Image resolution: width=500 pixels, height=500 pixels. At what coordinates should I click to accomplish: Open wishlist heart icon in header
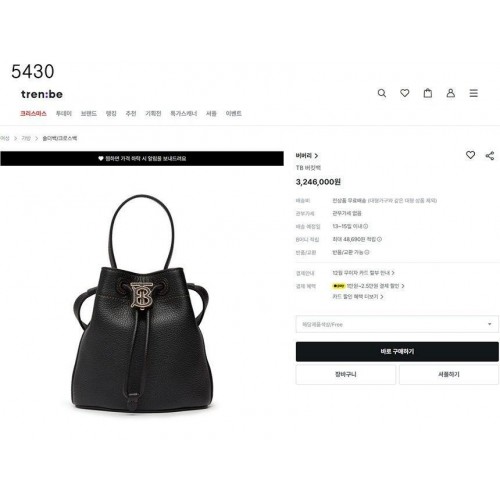(x=405, y=93)
